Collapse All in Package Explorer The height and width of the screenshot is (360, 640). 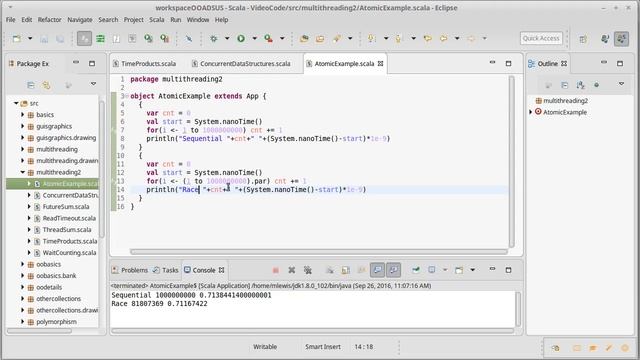pyautogui.click(x=31, y=85)
